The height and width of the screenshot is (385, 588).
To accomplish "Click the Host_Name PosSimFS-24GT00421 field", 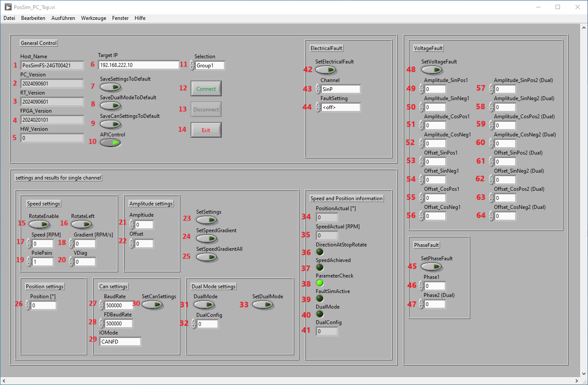I will pyautogui.click(x=52, y=66).
